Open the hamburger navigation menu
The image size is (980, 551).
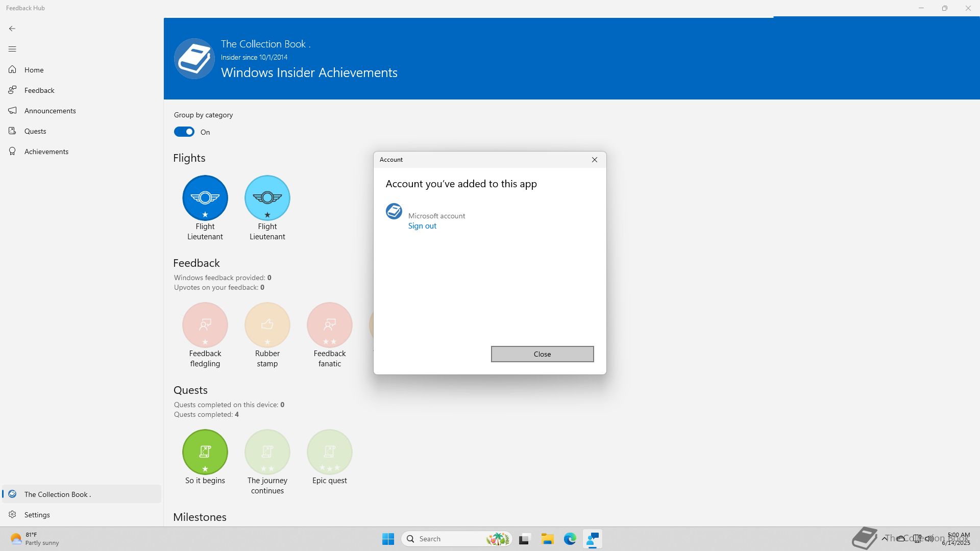tap(12, 49)
